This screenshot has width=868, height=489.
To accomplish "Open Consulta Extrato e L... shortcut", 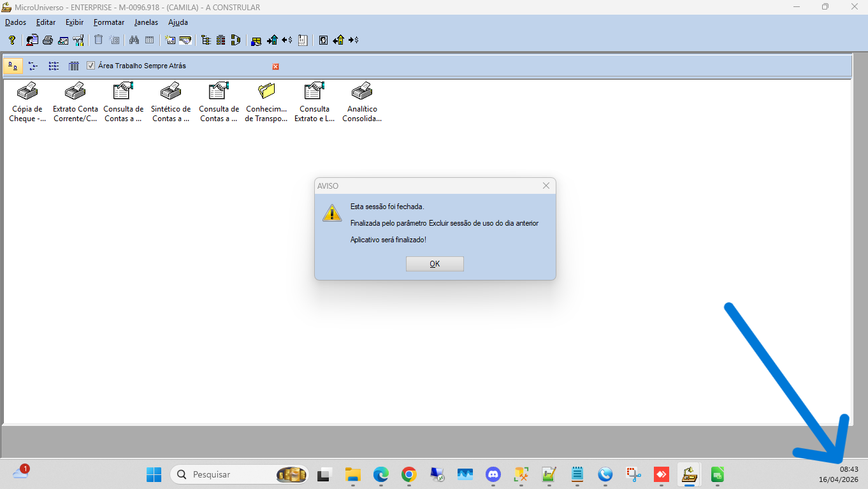I will (314, 92).
